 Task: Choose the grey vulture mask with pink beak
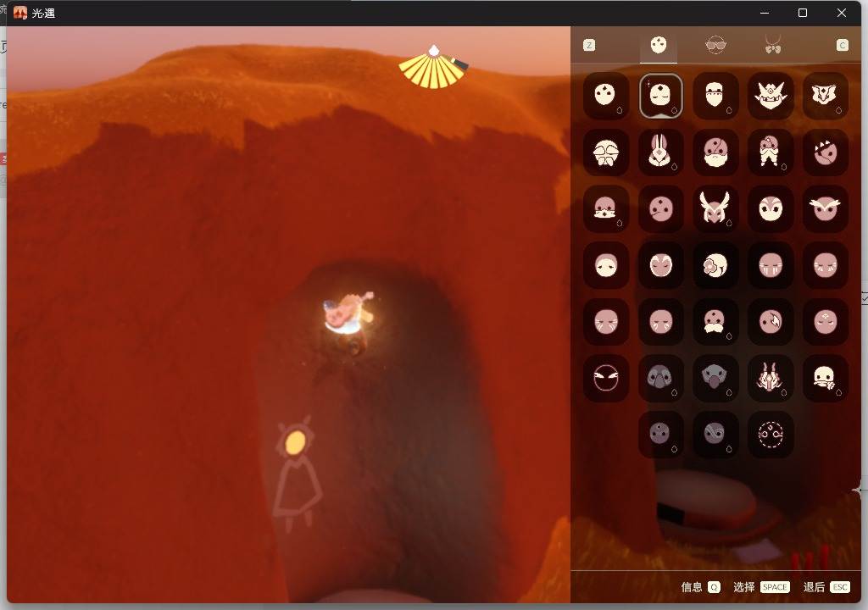[715, 378]
